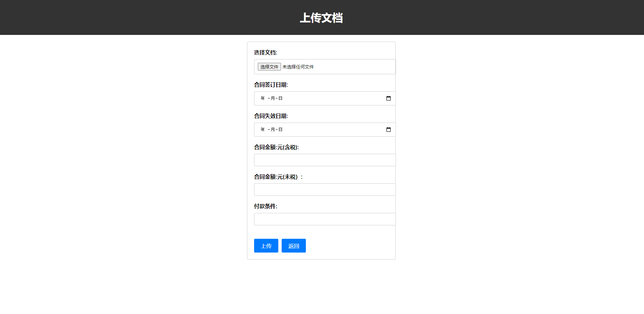Select day segment in 合同失效日期 field
The width and height of the screenshot is (644, 314).
pos(280,130)
